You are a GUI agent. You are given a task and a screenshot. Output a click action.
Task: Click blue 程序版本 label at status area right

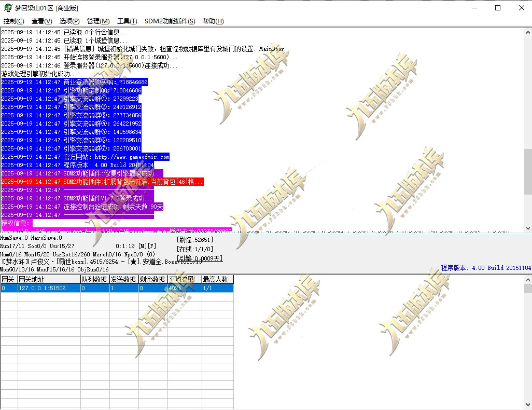(x=486, y=268)
